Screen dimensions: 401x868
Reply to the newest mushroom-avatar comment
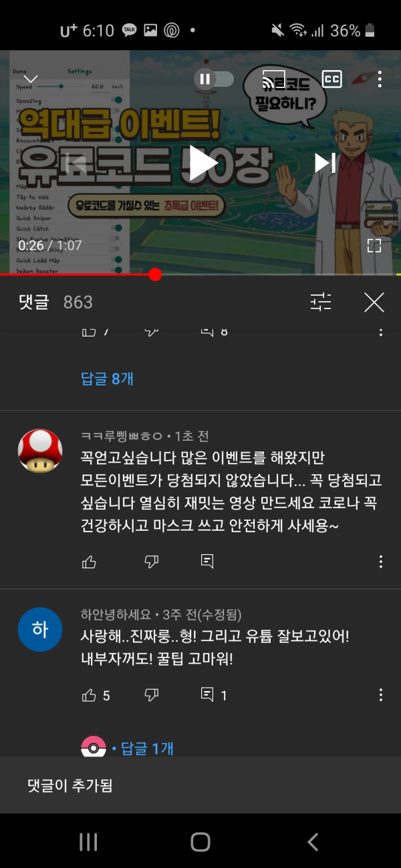pos(207,562)
